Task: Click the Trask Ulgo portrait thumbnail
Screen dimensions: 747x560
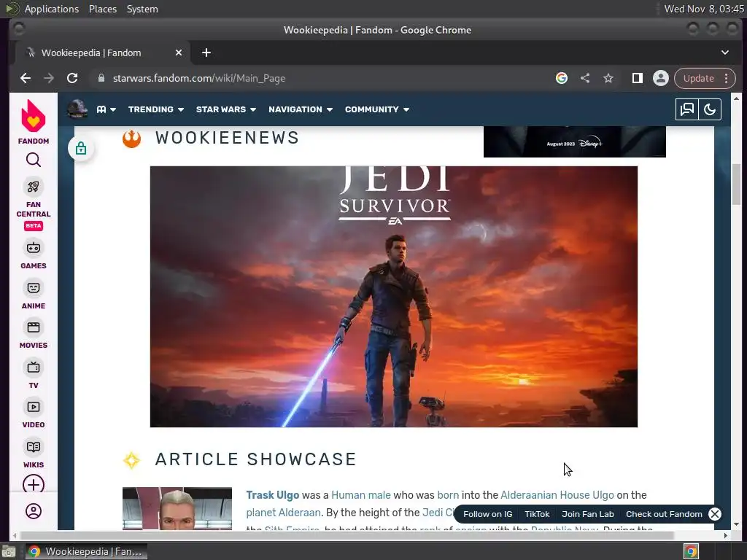Action: pos(177,508)
